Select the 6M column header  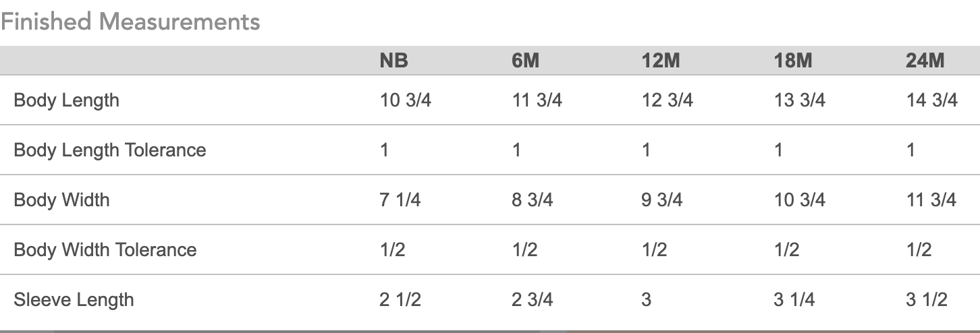tap(525, 61)
